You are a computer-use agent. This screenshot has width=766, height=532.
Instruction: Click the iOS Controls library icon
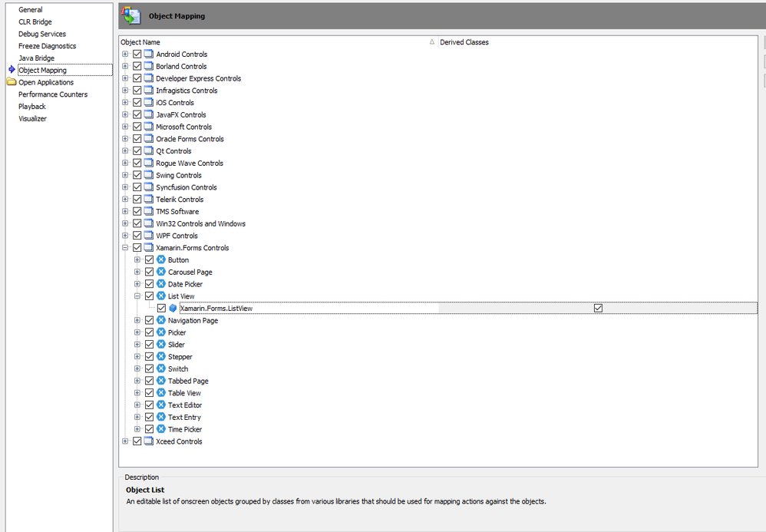148,103
